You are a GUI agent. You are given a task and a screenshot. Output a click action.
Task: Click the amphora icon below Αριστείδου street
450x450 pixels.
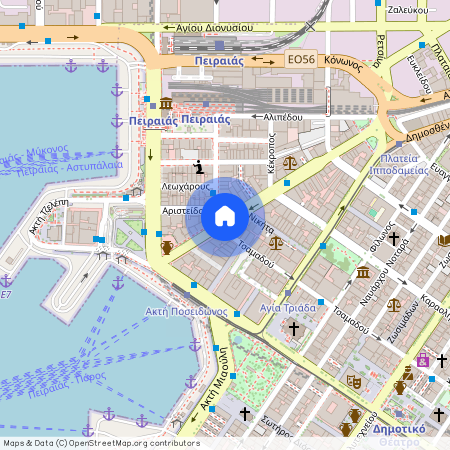point(167,248)
